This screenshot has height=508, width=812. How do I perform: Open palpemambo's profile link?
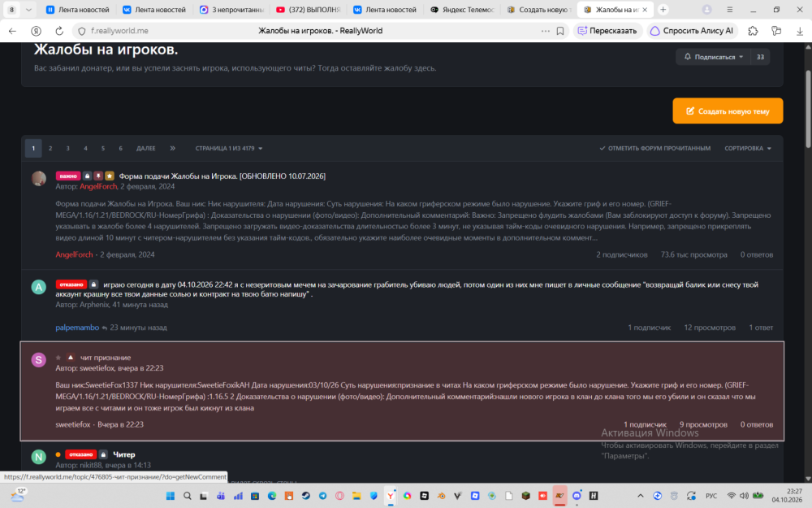pyautogui.click(x=77, y=328)
